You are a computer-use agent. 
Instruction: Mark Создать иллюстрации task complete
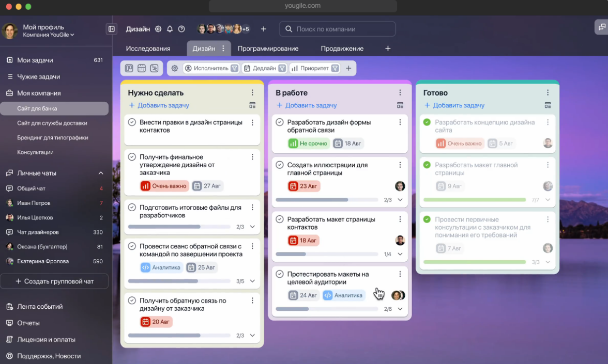click(280, 165)
